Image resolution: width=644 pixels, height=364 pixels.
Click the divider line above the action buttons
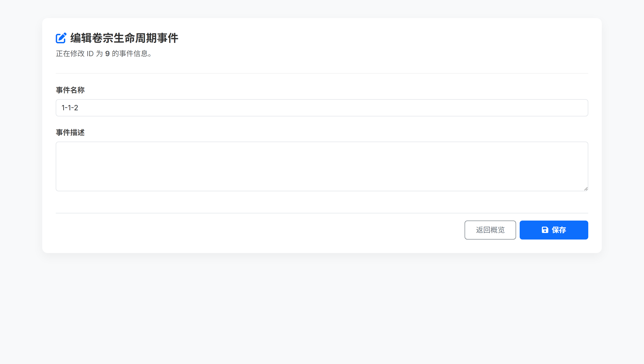click(x=322, y=213)
